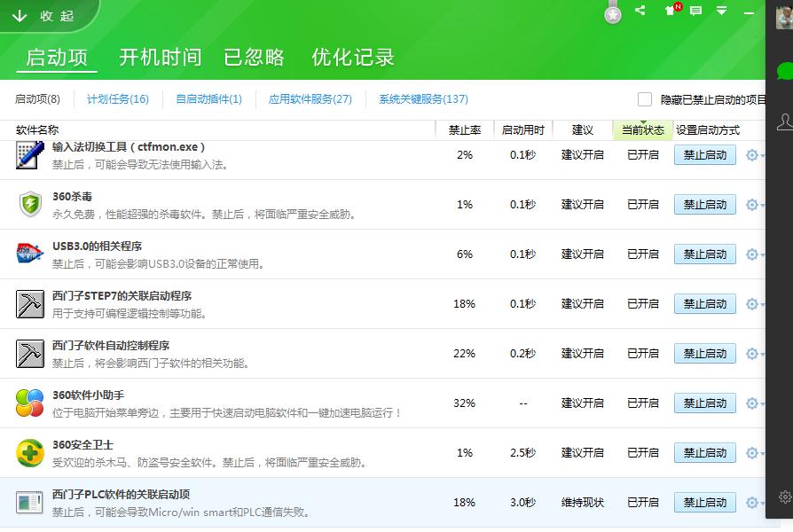This screenshot has height=532, width=793.
Task: Click the 360软件小助手 four-color ball icon
Action: tap(30, 403)
